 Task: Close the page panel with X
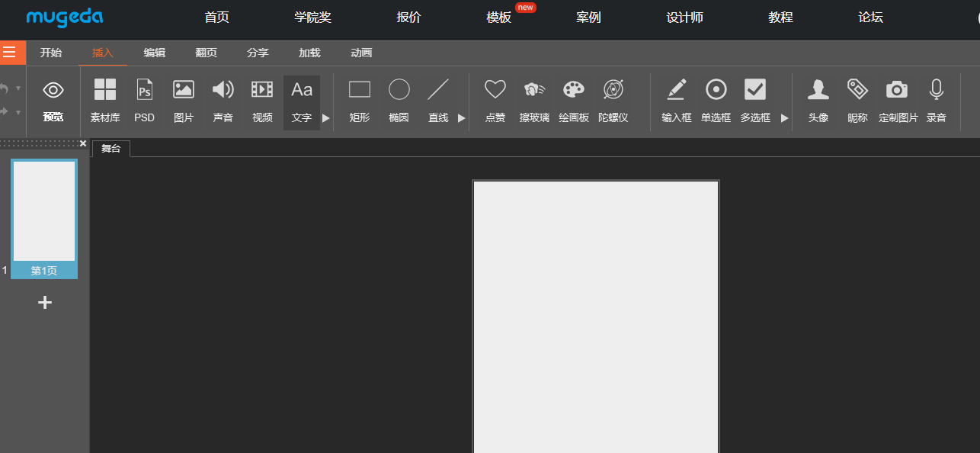(x=83, y=143)
